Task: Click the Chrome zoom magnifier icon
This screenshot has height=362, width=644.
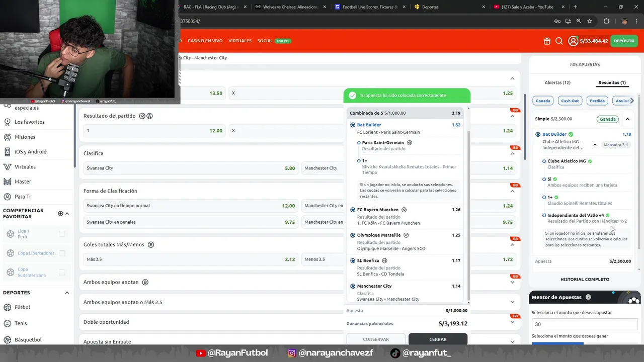Action: (579, 21)
